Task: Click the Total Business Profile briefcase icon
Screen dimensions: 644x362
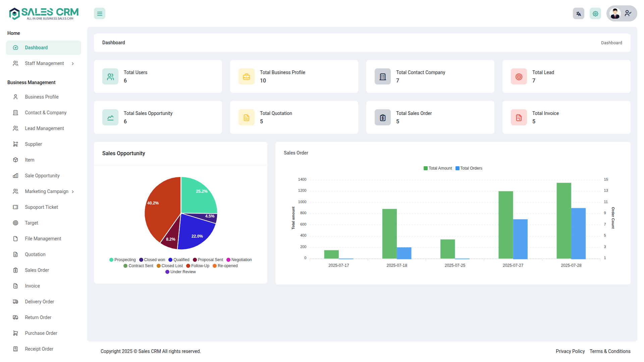Action: click(246, 77)
